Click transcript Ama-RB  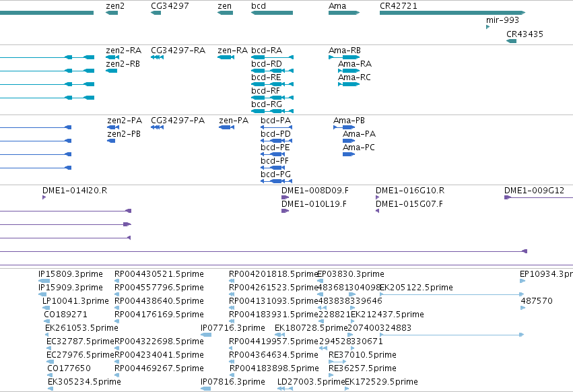344,57
